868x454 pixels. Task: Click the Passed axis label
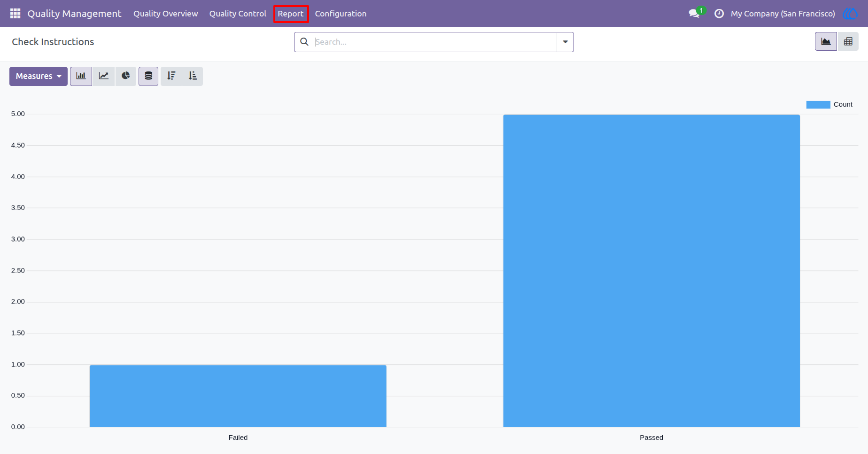tap(651, 438)
